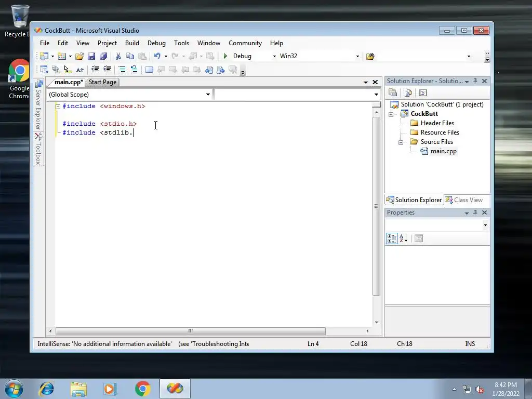Open the Debug menu
Image resolution: width=532 pixels, height=399 pixels.
point(156,43)
